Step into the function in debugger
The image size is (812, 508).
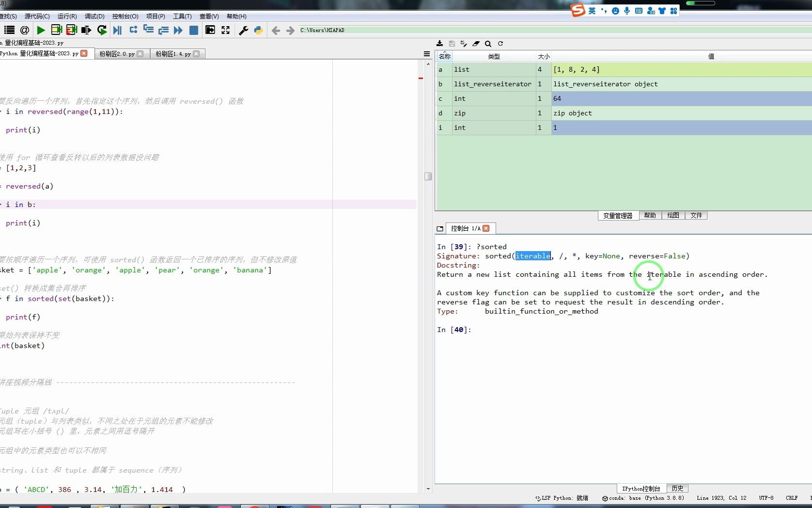[148, 30]
